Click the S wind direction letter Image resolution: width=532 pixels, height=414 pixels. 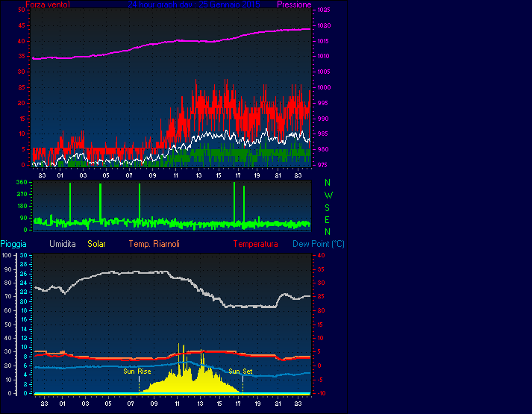coord(328,207)
